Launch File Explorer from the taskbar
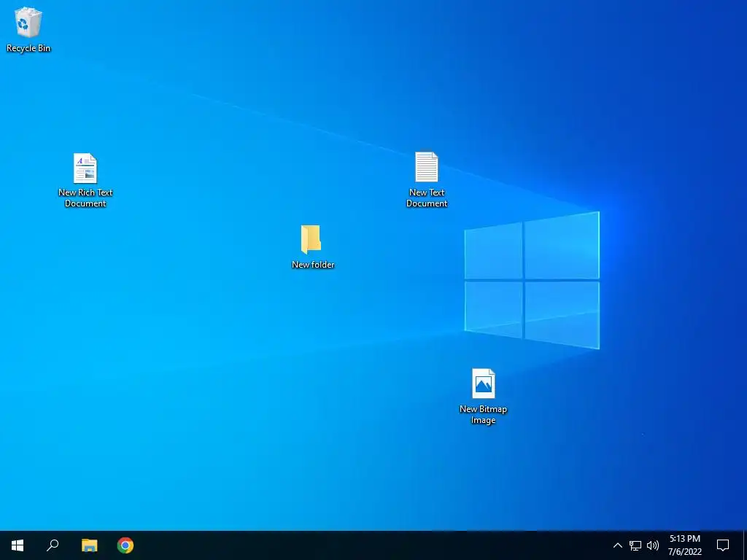Screen dimensions: 747x560 tap(89, 545)
